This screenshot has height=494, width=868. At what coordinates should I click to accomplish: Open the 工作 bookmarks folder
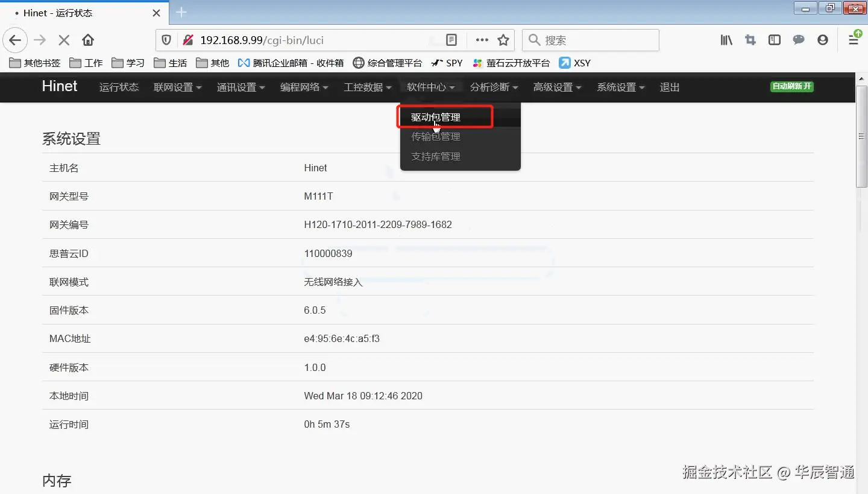pyautogui.click(x=86, y=63)
